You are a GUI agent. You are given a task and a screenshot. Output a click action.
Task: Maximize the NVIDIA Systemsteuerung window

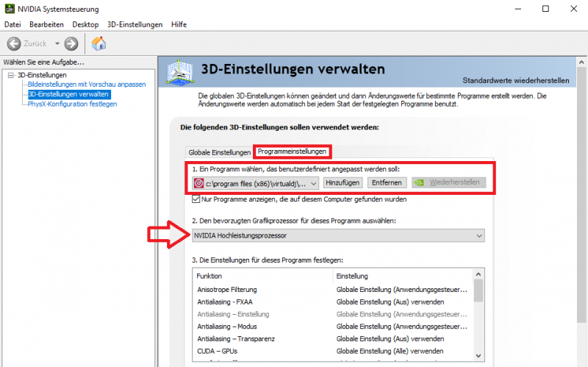point(545,9)
